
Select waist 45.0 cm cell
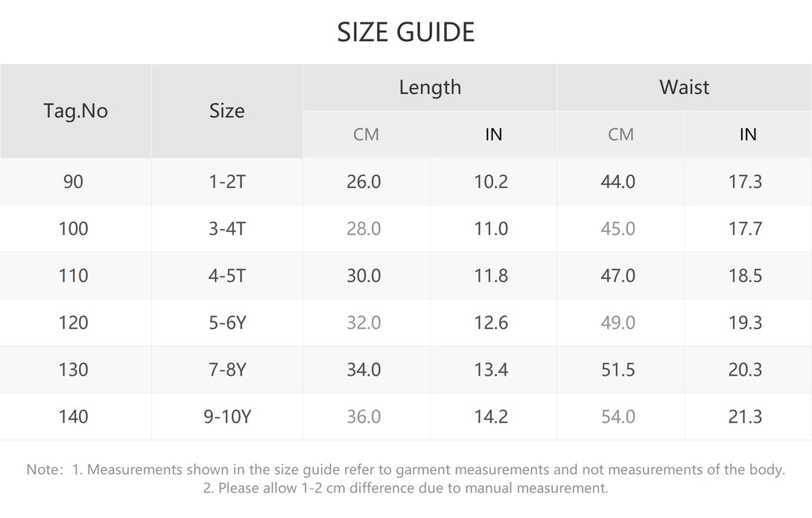(621, 228)
